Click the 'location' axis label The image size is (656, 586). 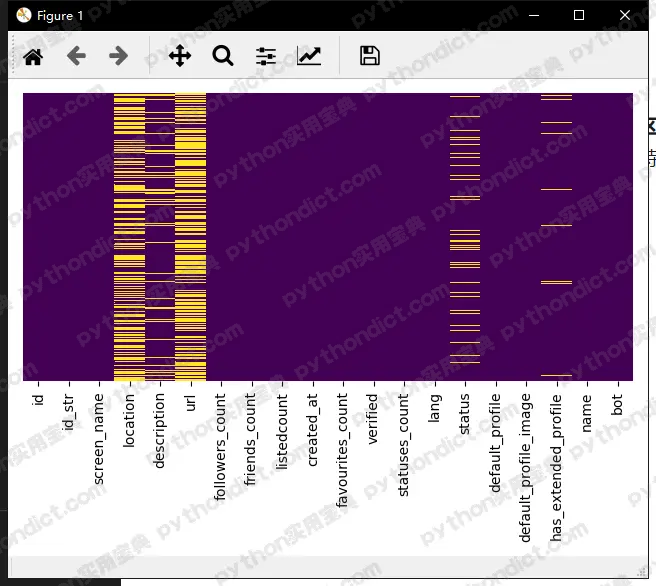129,421
